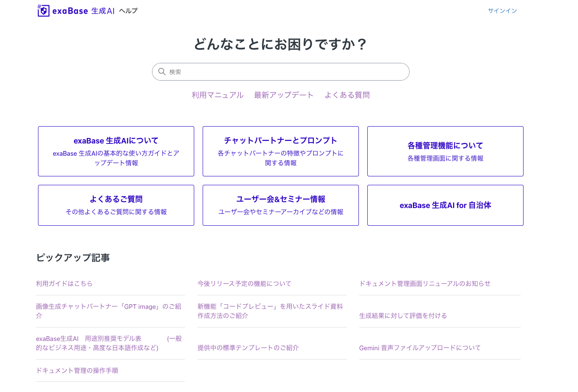Open the 利用ガイドはこちら article
This screenshot has width=578, height=392.
[64, 284]
